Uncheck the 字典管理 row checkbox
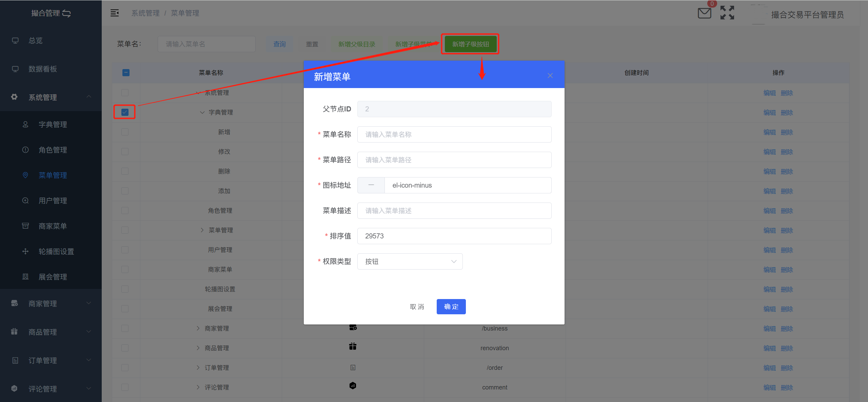868x402 pixels. coord(125,112)
